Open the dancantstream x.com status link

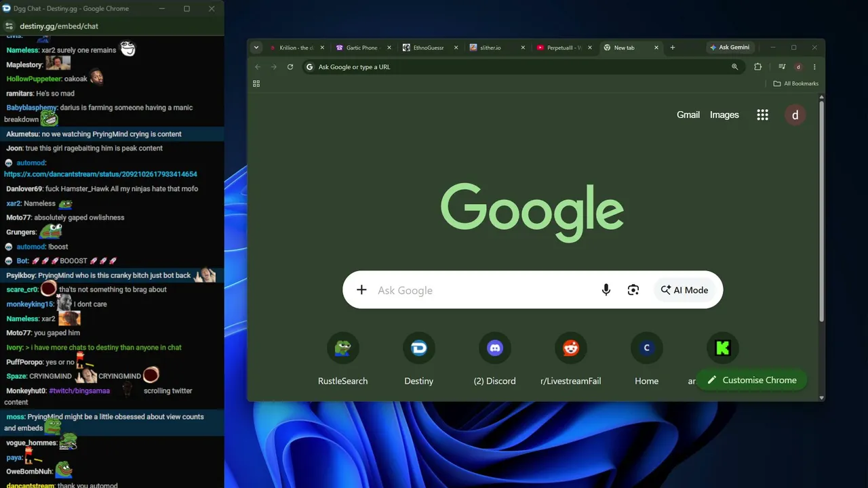click(x=100, y=174)
